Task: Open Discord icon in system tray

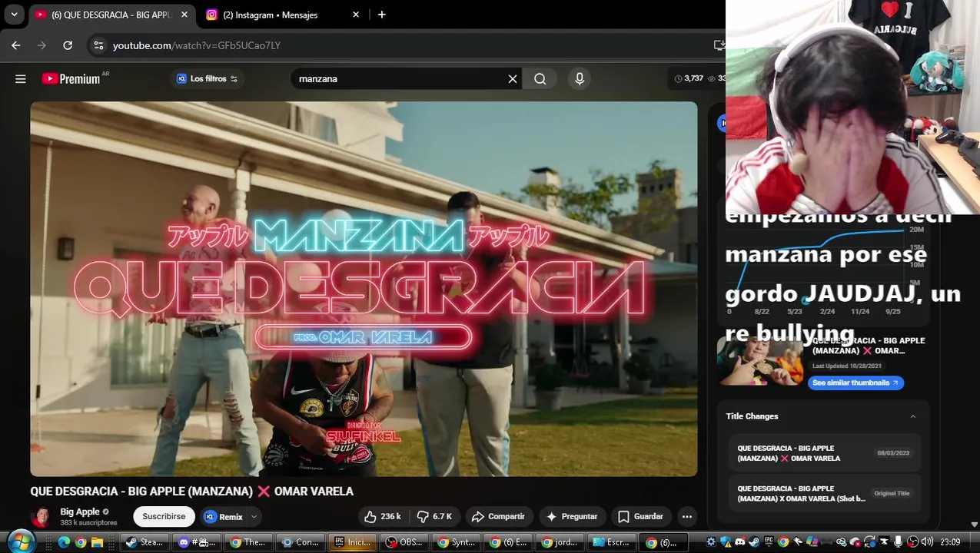Action: pos(740,541)
